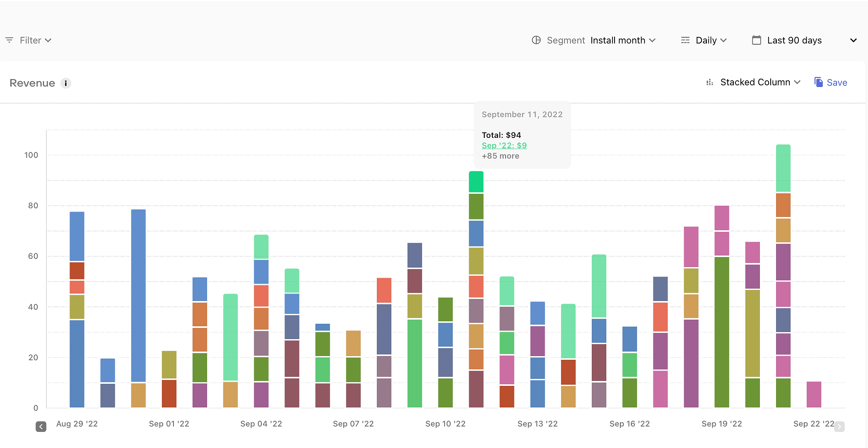Image resolution: width=868 pixels, height=448 pixels.
Task: Click the Segment pie chart icon
Action: click(x=536, y=40)
